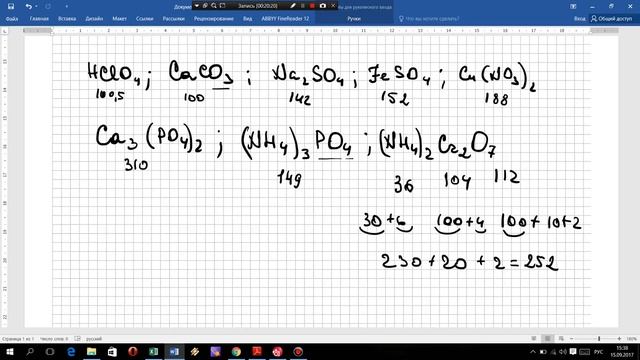Launch Microsoft Edge from taskbar

[71, 351]
